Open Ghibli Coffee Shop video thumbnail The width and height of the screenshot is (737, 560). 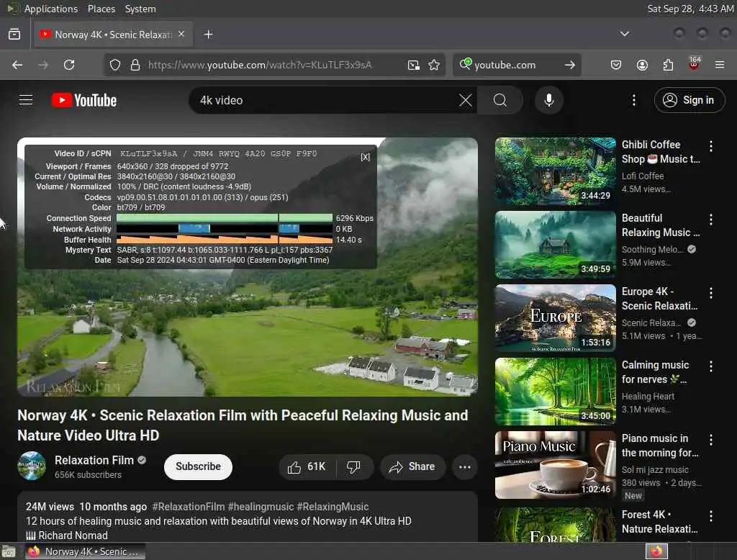click(x=555, y=171)
